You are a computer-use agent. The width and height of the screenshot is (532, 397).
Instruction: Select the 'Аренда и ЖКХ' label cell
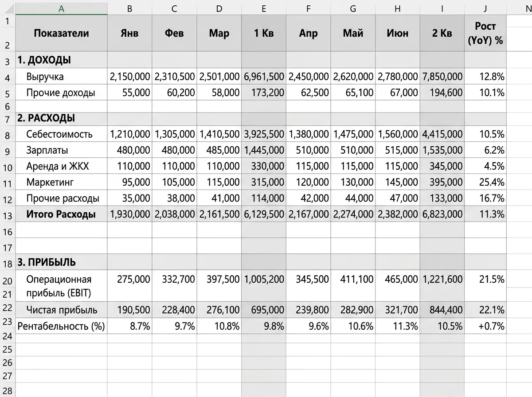pos(62,166)
